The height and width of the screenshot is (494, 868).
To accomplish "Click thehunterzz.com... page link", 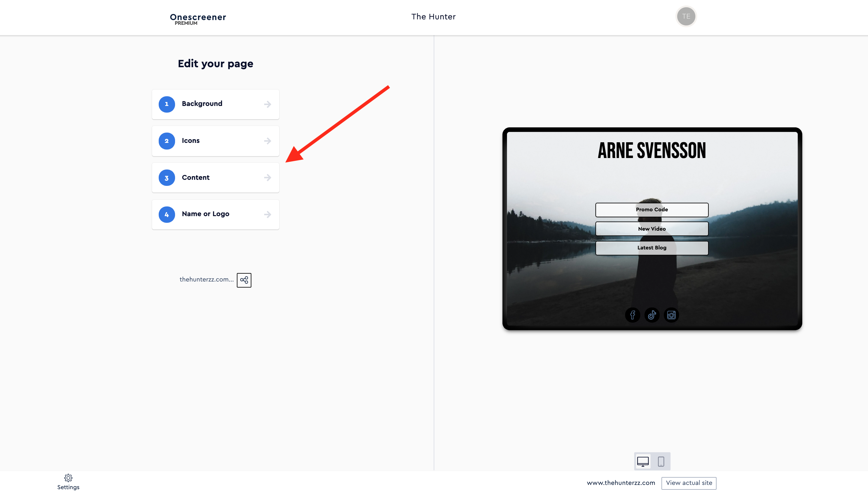I will [x=206, y=280].
